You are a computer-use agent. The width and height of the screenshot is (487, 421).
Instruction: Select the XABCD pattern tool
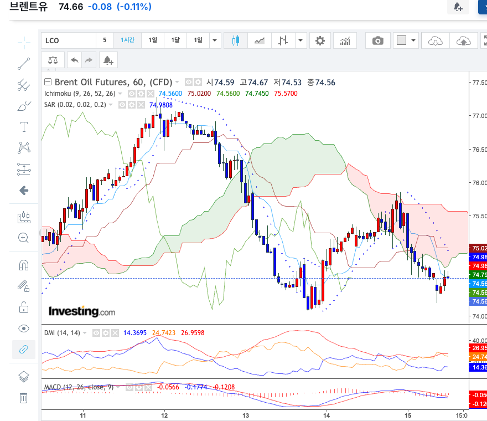24,148
